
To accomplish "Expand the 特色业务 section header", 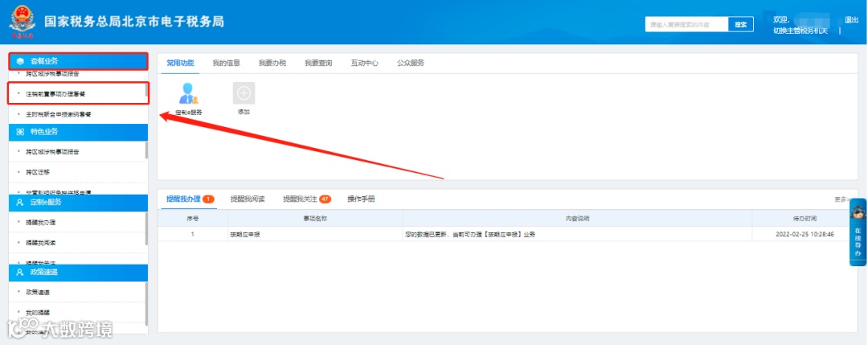I will pyautogui.click(x=78, y=132).
